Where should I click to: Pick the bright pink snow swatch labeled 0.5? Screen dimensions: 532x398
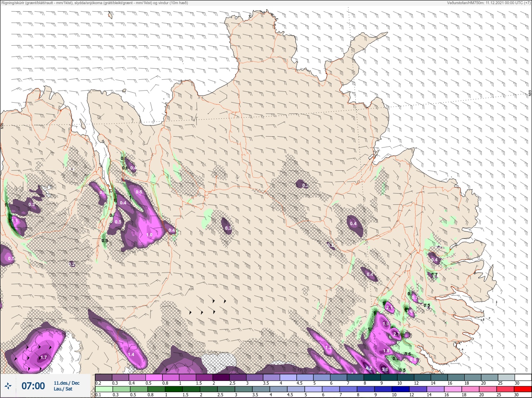point(154,377)
